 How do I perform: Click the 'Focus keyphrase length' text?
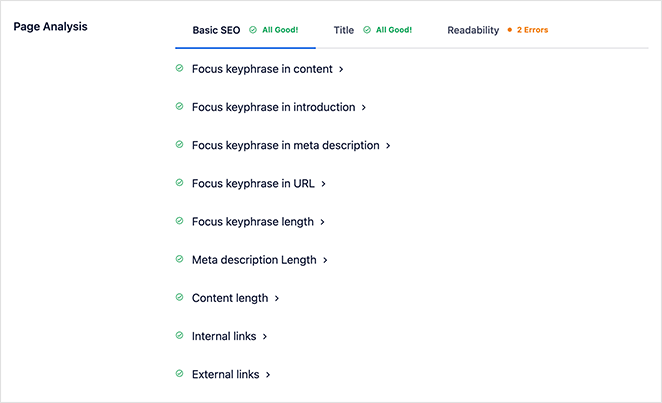(x=253, y=222)
